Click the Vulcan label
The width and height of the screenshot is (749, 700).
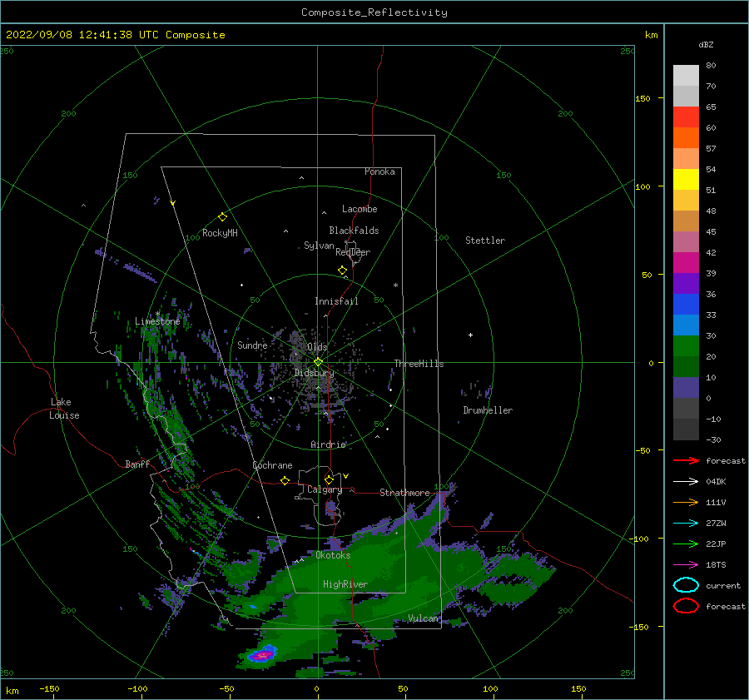point(424,618)
